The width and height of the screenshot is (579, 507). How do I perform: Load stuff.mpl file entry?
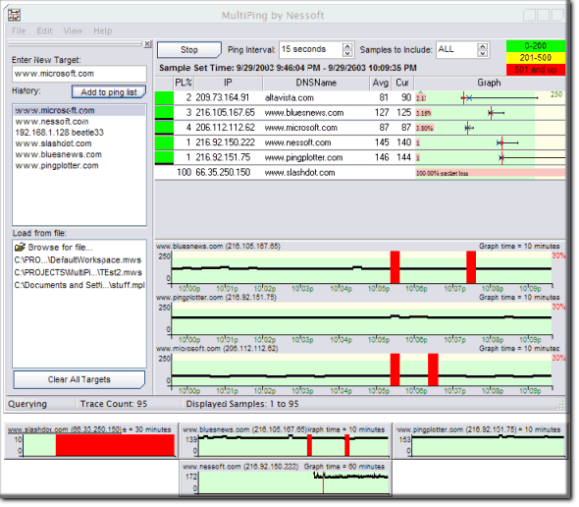pos(79,285)
